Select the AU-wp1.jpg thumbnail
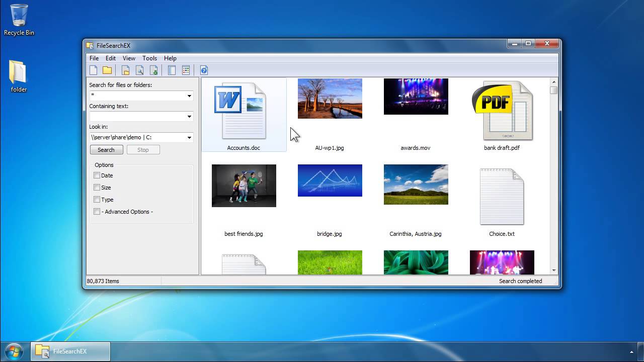This screenshot has width=644, height=362. [330, 99]
